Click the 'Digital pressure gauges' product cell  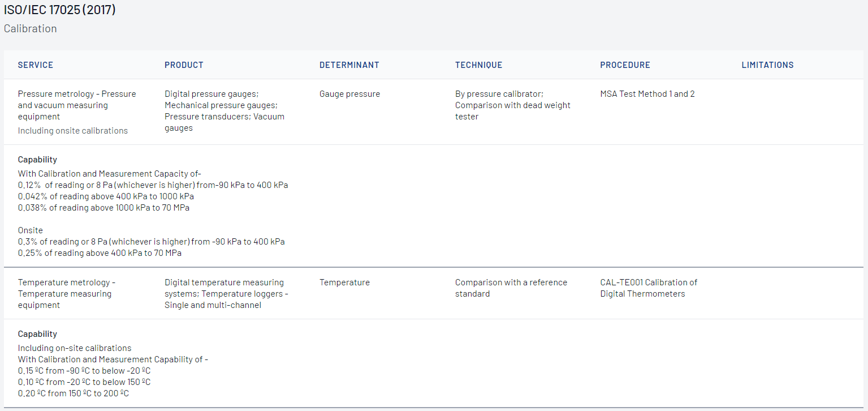(224, 111)
